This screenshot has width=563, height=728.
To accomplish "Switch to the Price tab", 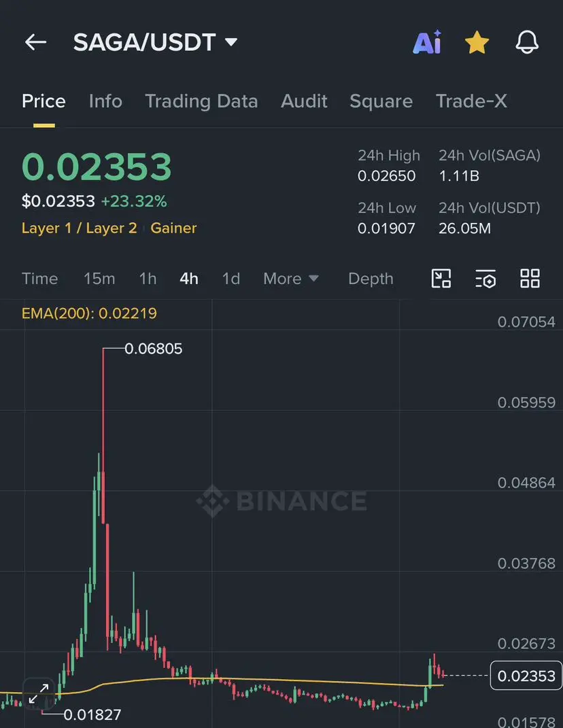I will coord(44,101).
